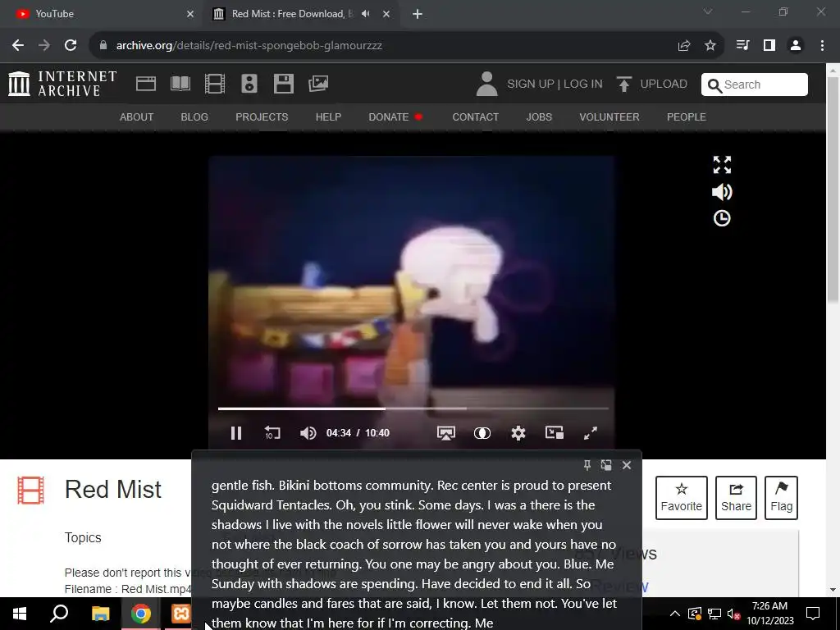Rewind video 10 seconds
The width and height of the screenshot is (840, 630).
point(272,433)
